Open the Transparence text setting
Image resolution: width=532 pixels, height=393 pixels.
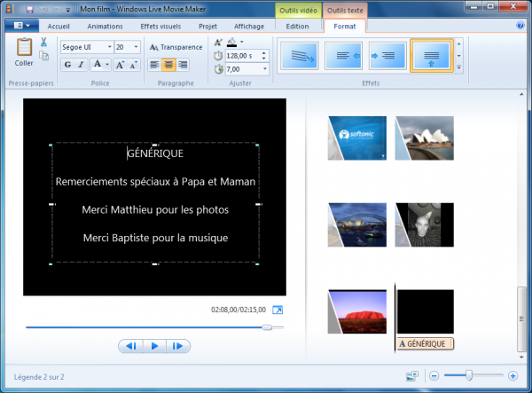[x=176, y=47]
